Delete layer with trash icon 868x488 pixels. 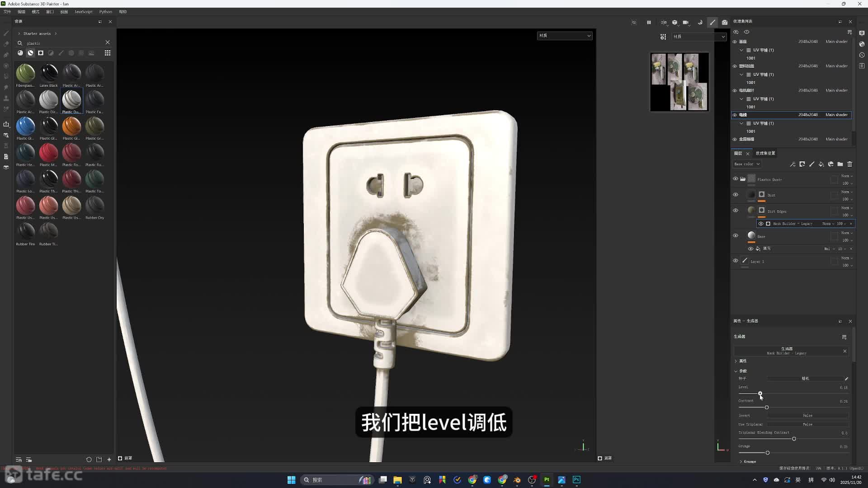coord(849,164)
